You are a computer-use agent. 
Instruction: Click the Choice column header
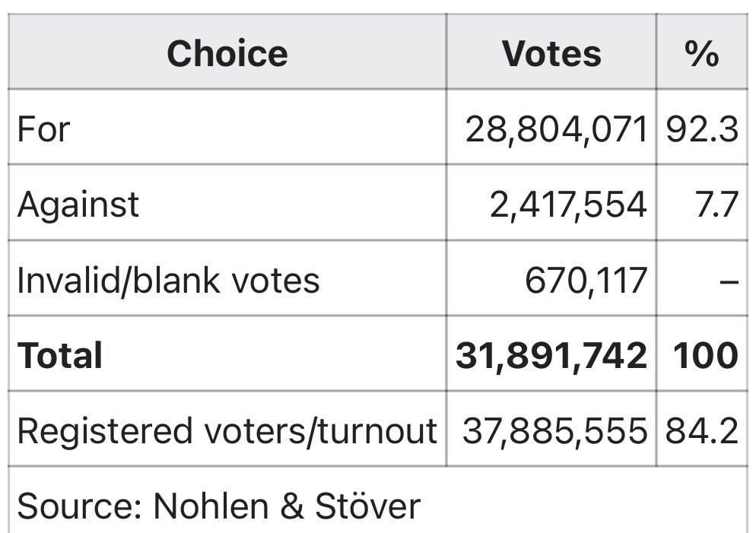tap(227, 53)
